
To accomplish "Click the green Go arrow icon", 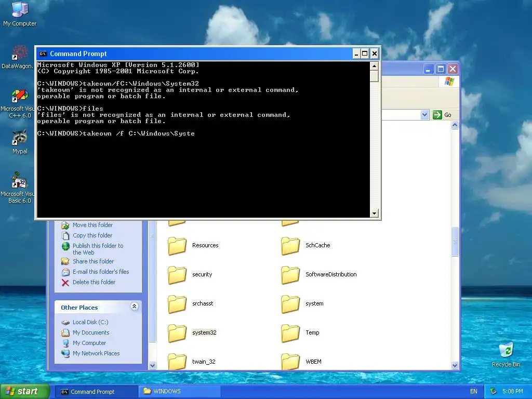I will pos(437,115).
